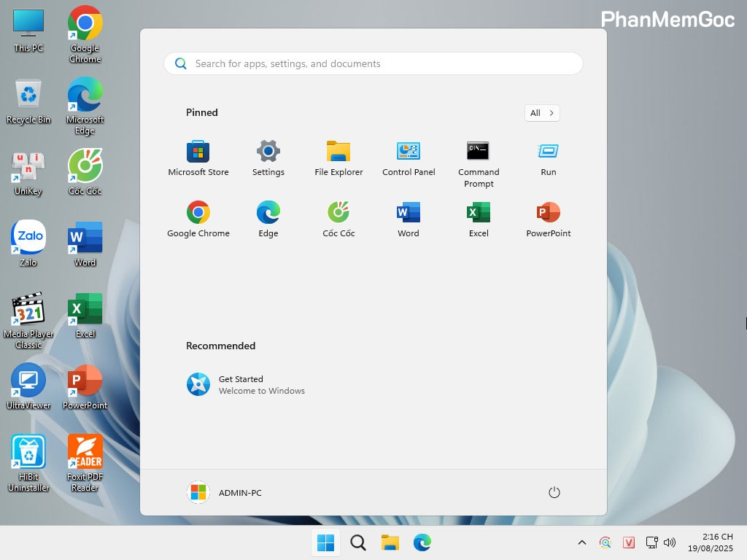Select Media Player Classic desktop shortcut
747x560 pixels.
click(x=28, y=321)
